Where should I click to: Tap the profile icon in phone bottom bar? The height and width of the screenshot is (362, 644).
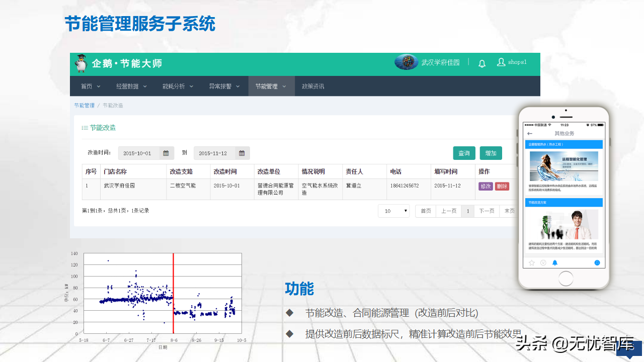[597, 262]
